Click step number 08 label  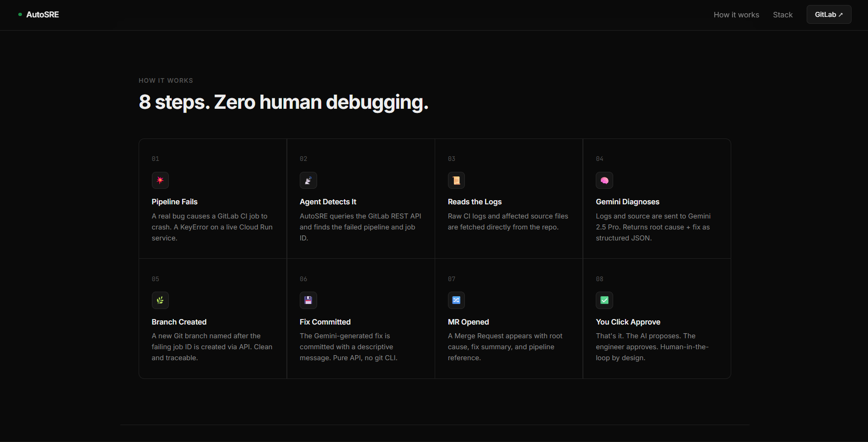coord(599,279)
